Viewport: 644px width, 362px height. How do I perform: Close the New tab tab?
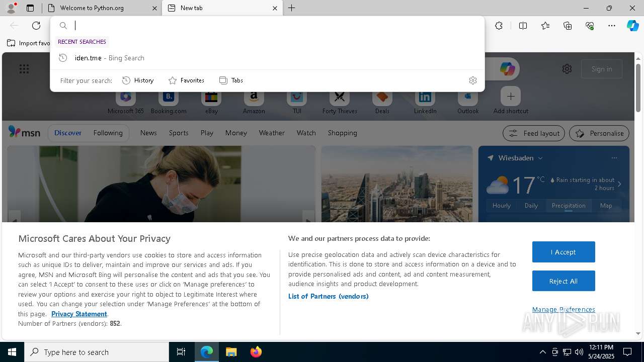click(x=275, y=8)
